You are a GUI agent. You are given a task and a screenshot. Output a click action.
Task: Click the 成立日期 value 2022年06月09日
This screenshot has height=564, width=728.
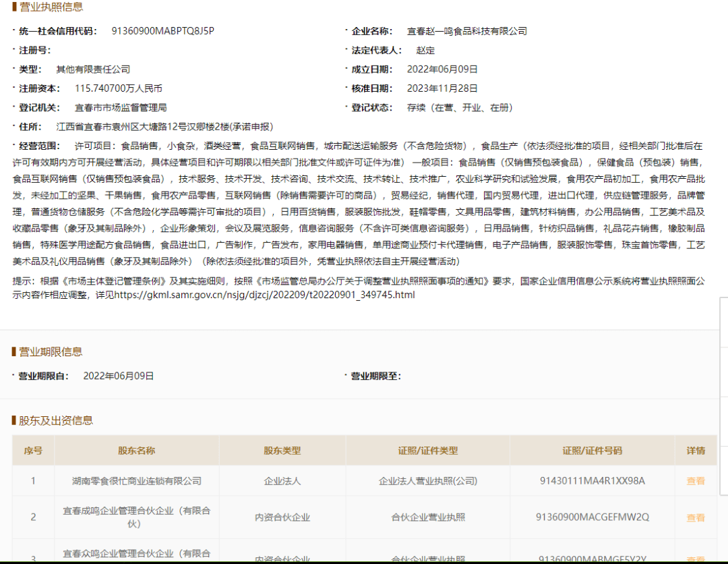(442, 69)
